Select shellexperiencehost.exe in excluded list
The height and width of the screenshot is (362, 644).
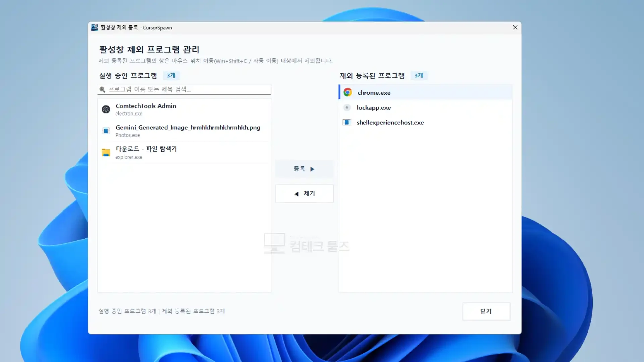point(425,122)
